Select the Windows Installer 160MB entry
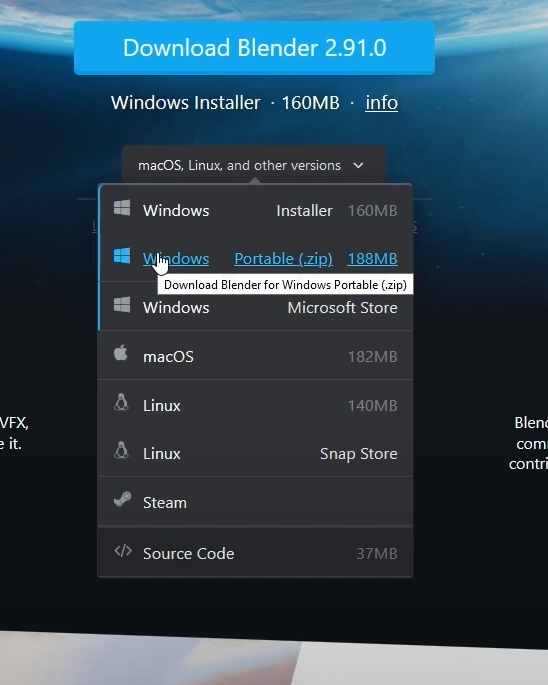548x685 pixels. pos(256,210)
